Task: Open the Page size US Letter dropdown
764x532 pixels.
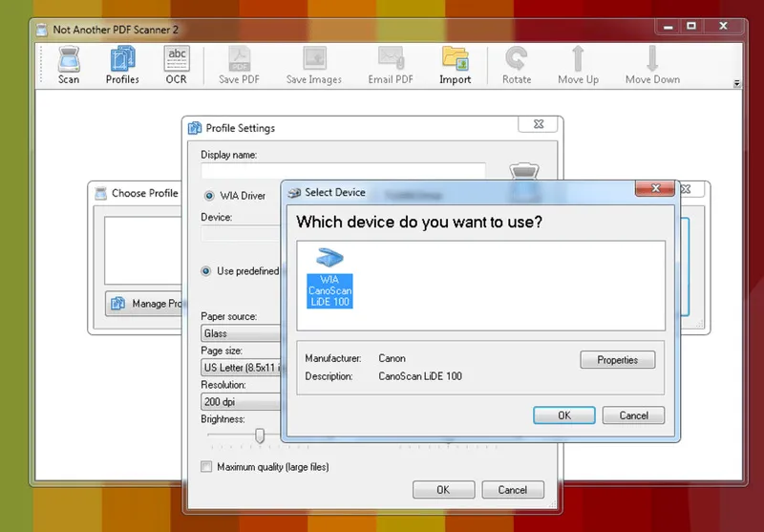Action: pyautogui.click(x=241, y=368)
